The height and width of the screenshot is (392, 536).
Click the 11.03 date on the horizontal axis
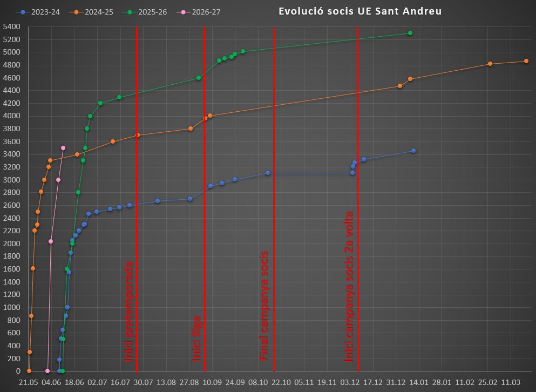(511, 382)
